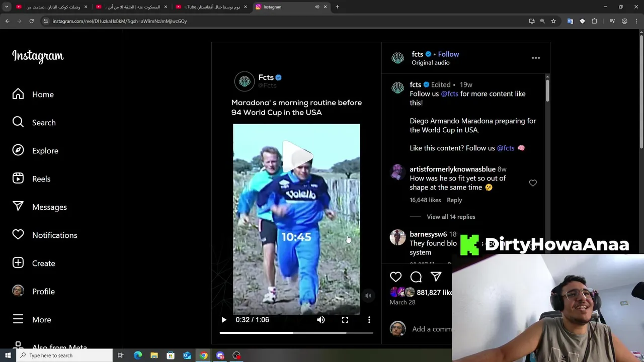This screenshot has height=362, width=644.
Task: Mute the video with the speaker control
Action: (320, 320)
